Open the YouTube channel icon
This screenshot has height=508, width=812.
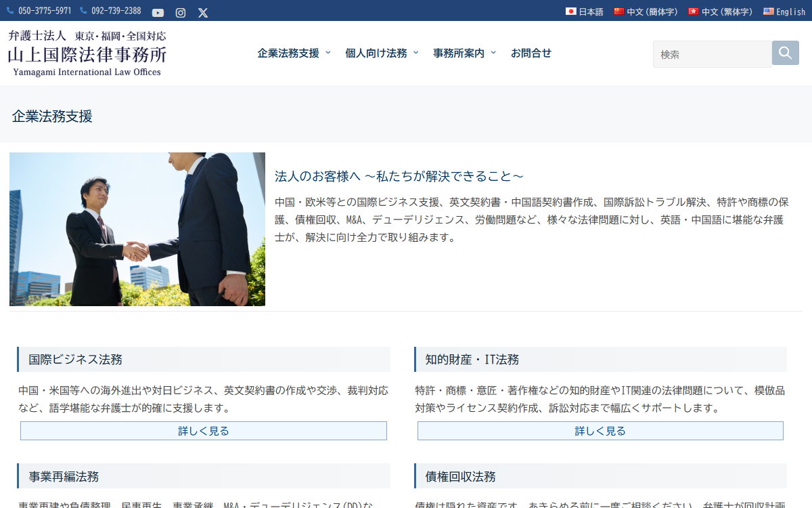click(x=158, y=12)
